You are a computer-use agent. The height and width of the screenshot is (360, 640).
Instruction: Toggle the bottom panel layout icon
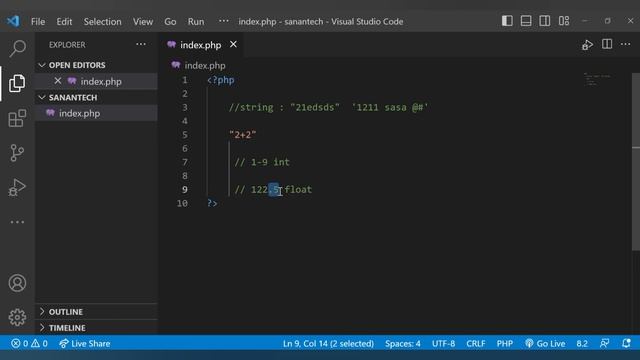(x=526, y=21)
